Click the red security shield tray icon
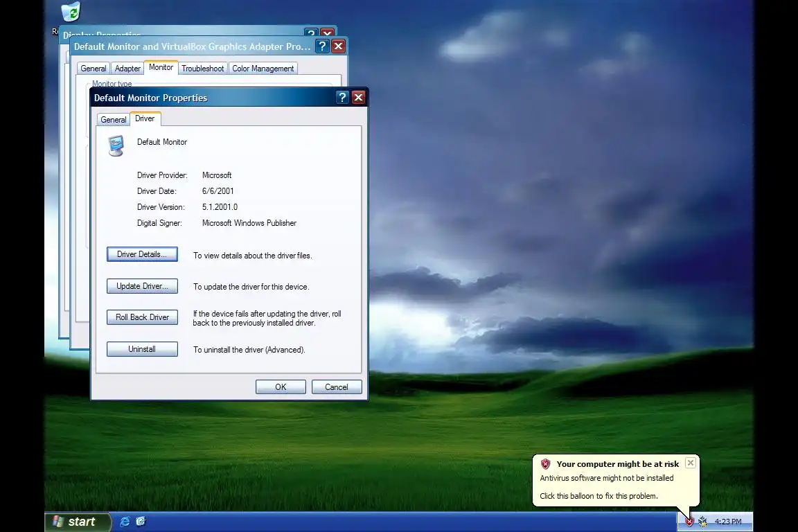Screen dimensions: 798x532 pos(689,522)
